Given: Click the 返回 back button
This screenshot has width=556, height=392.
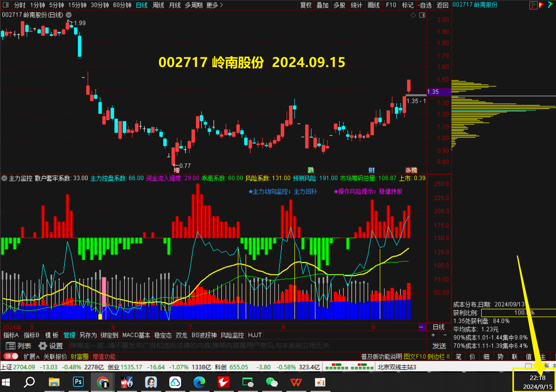Looking at the screenshot, I should [442, 5].
